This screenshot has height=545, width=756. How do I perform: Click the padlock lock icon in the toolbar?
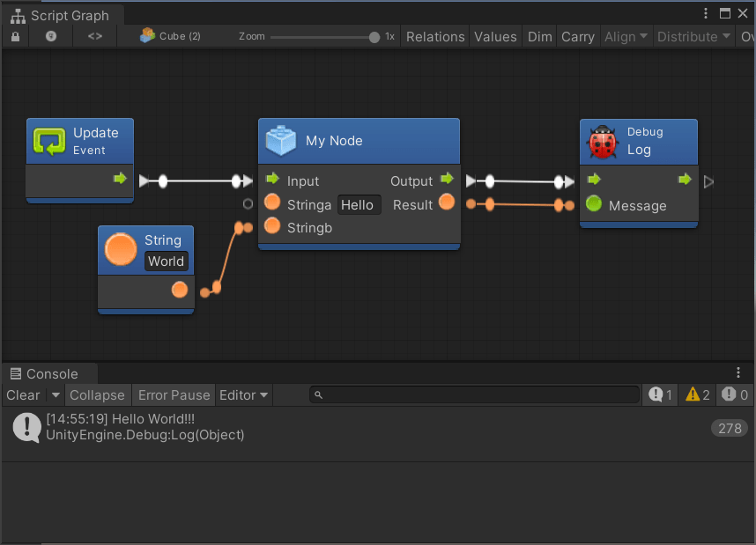coord(14,36)
